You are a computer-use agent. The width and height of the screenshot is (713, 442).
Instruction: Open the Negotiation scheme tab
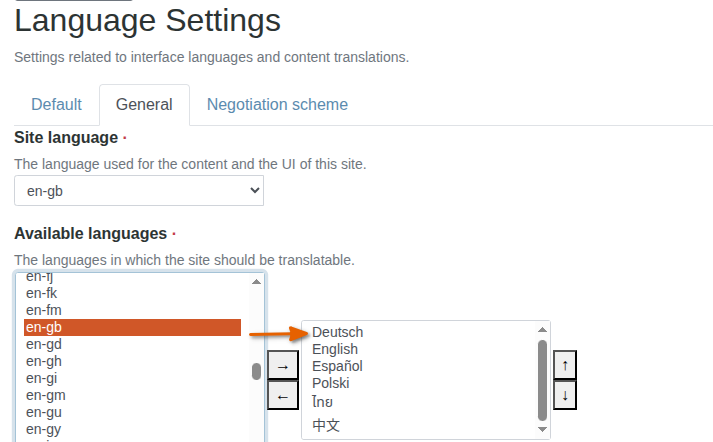277,104
